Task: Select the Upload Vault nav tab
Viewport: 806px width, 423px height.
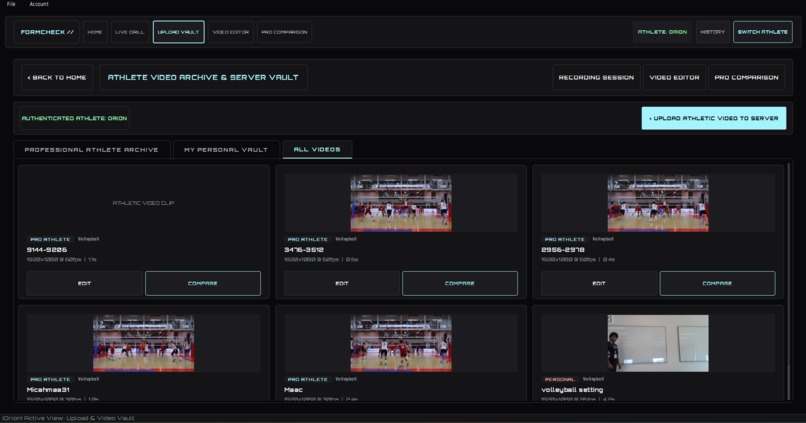Action: point(178,32)
